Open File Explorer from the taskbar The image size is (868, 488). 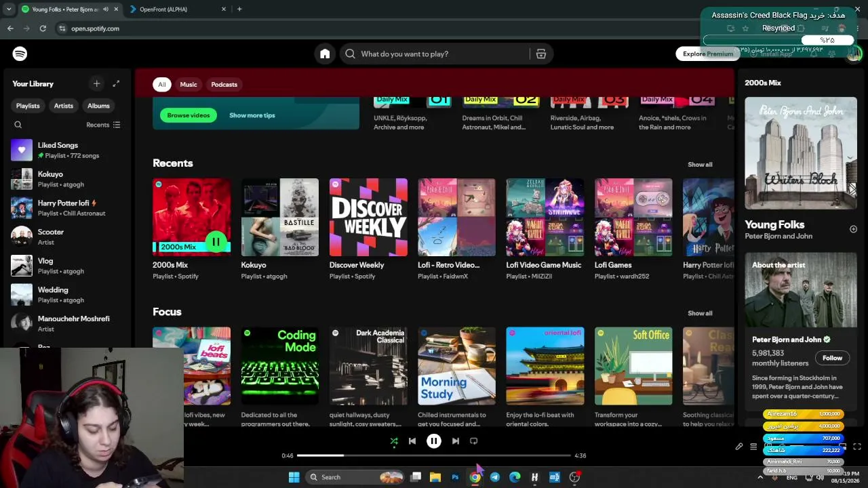[x=435, y=477]
